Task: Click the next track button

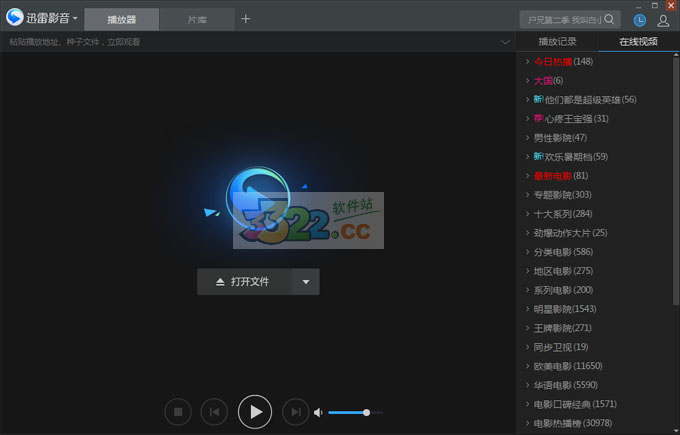Action: pos(295,412)
